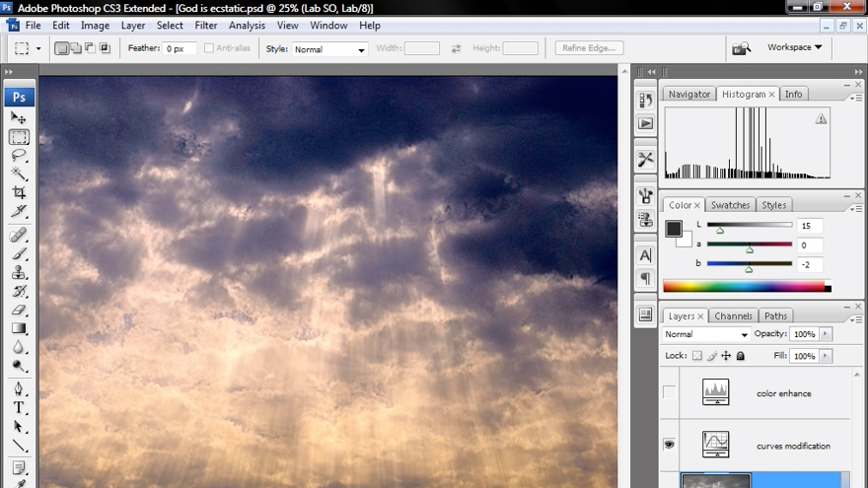Open the Select menu
Viewport: 868px width, 488px height.
[x=170, y=26]
